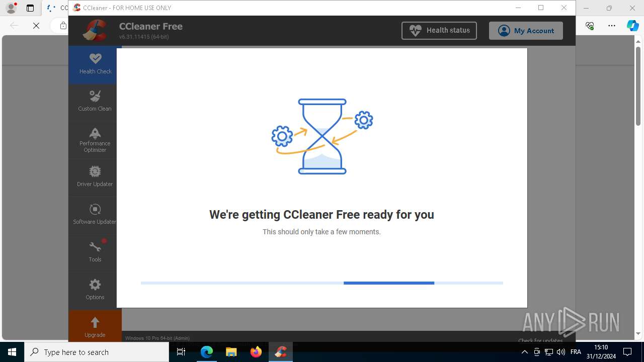644x362 pixels.
Task: Click the Upgrade arrow button
Action: pos(95,326)
